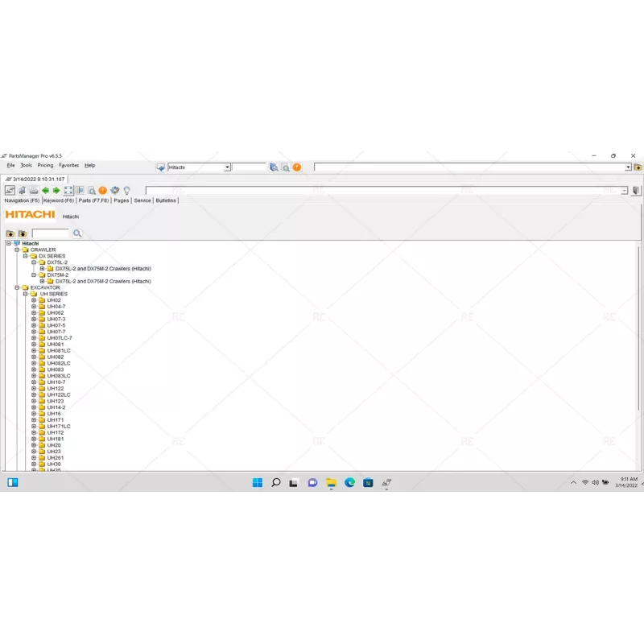Select the DX75M-2 tree folder
This screenshot has width=644, height=644.
[x=57, y=275]
